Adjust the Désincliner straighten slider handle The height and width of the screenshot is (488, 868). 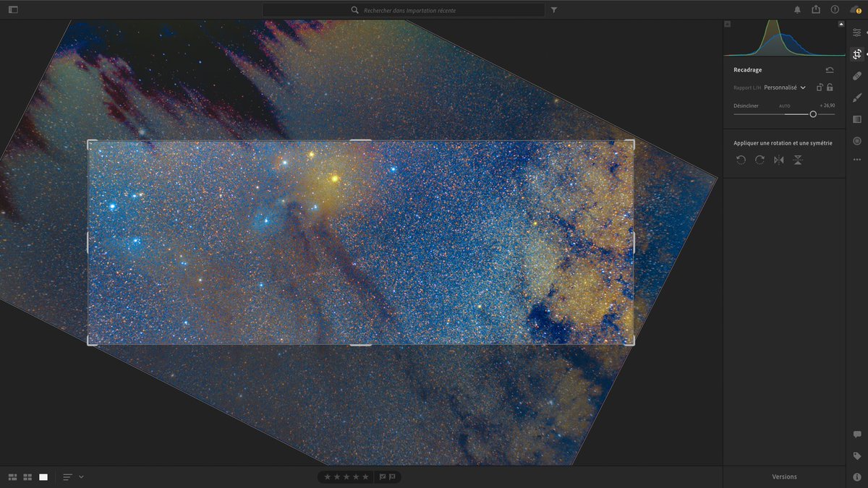pos(813,114)
